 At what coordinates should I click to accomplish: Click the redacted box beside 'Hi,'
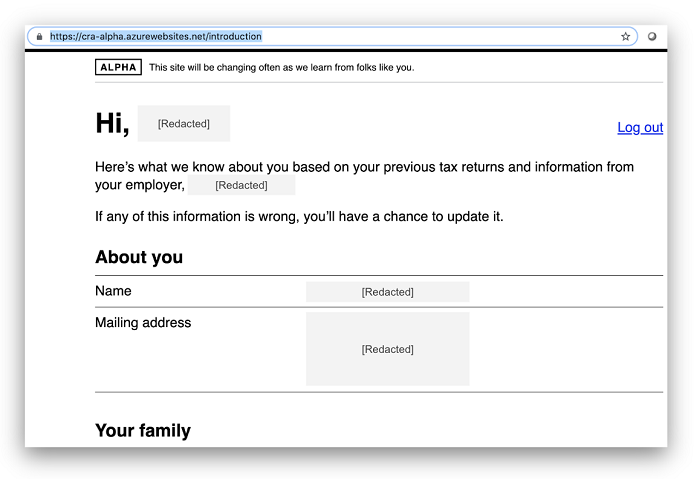click(184, 123)
